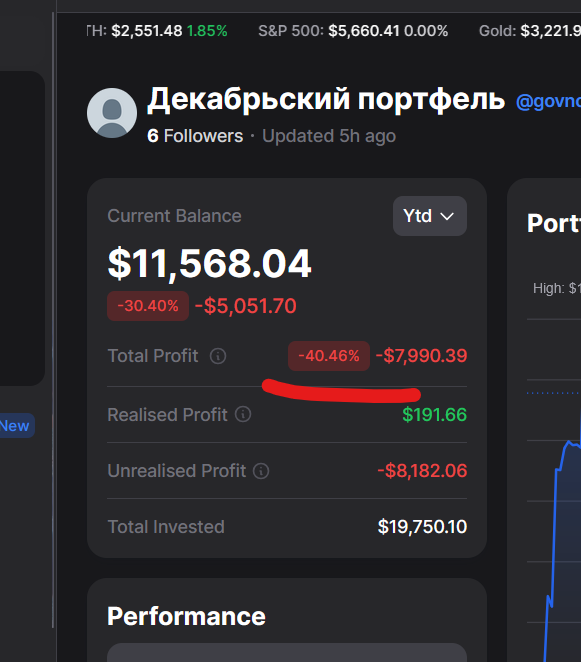The image size is (581, 662).
Task: Click the ETH price ticker item
Action: tap(157, 31)
